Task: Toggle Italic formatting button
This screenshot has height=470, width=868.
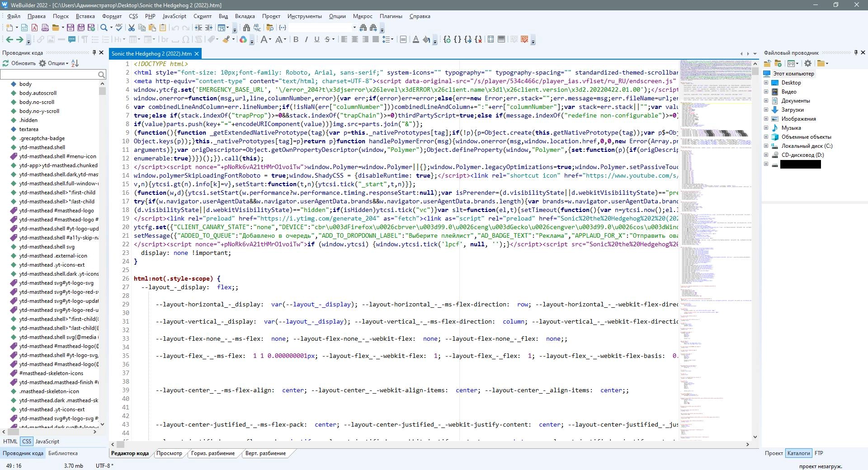Action: pyautogui.click(x=306, y=39)
